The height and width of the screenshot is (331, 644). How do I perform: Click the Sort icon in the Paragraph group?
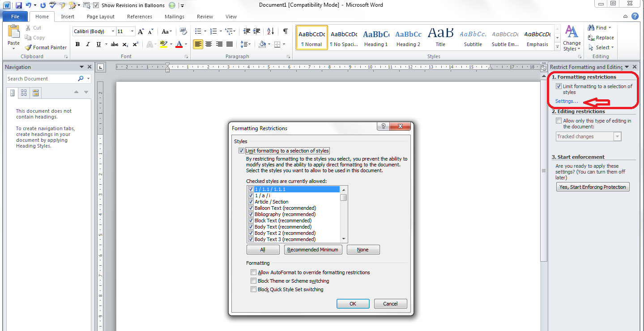(x=270, y=31)
